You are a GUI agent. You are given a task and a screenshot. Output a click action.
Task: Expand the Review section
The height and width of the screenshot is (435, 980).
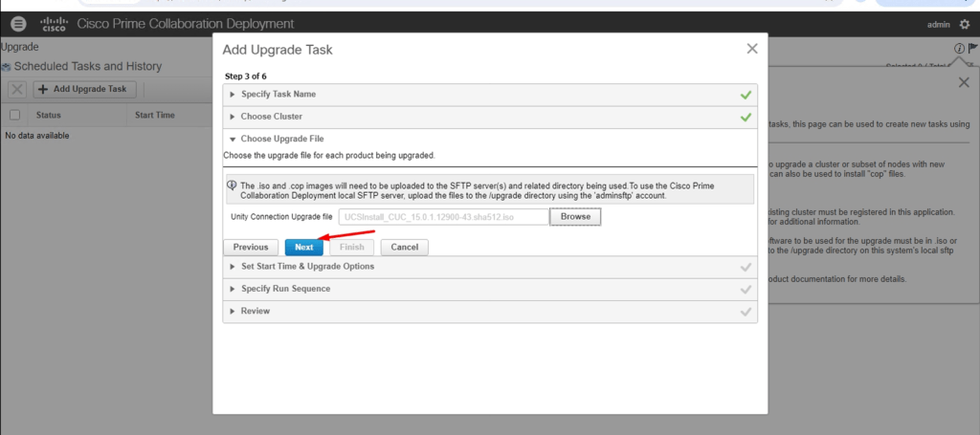pyautogui.click(x=255, y=311)
